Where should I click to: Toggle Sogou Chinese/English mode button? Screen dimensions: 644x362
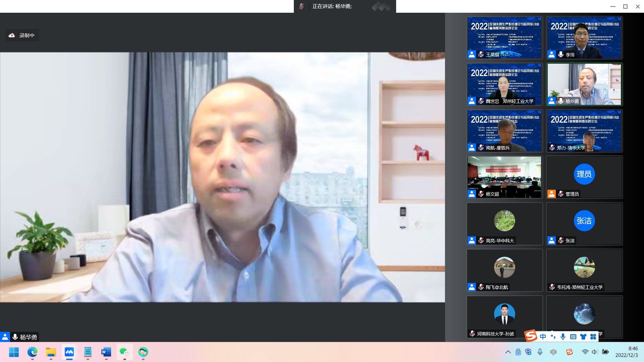543,337
